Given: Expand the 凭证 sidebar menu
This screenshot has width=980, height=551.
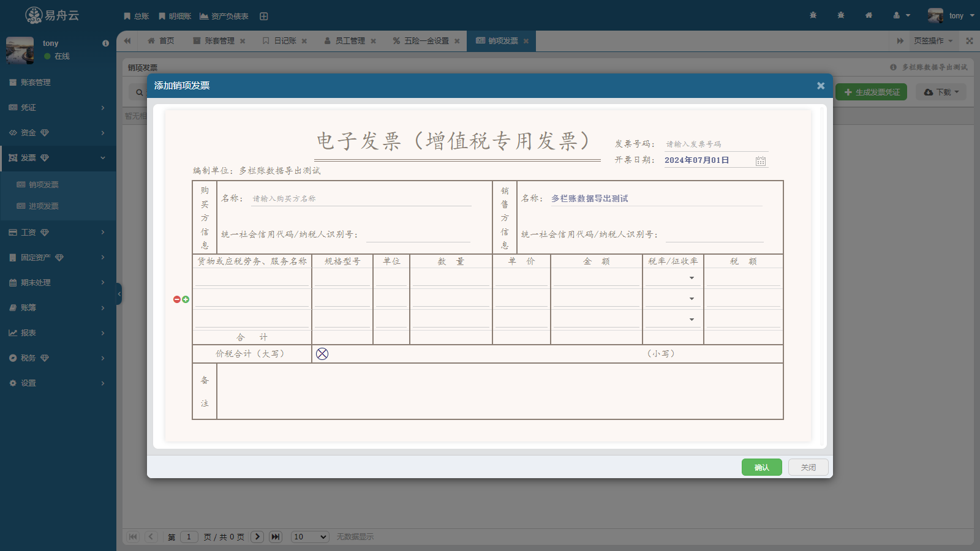Looking at the screenshot, I should [x=58, y=107].
